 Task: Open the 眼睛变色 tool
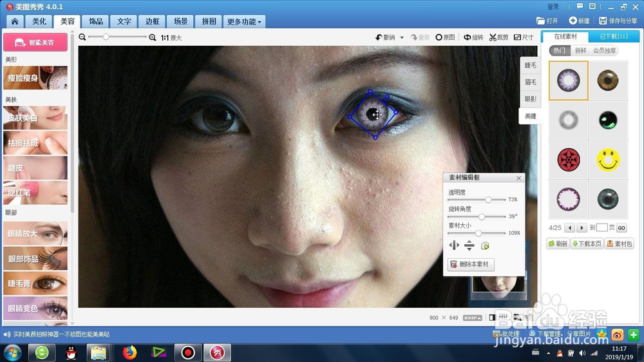(35, 309)
